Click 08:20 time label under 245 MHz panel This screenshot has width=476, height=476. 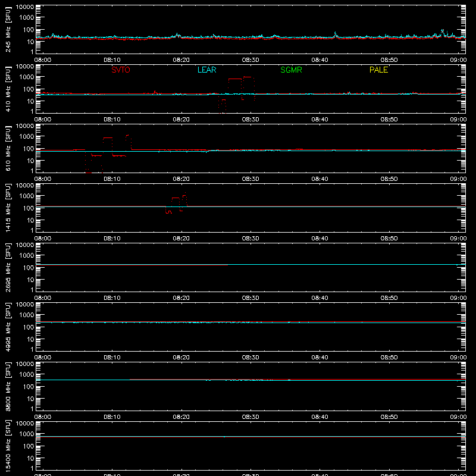tap(181, 60)
